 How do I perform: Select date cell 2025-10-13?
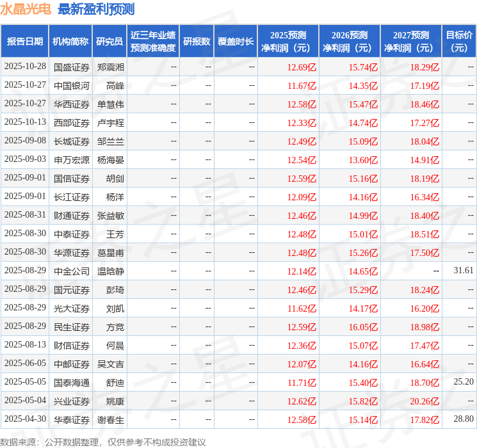(x=25, y=122)
